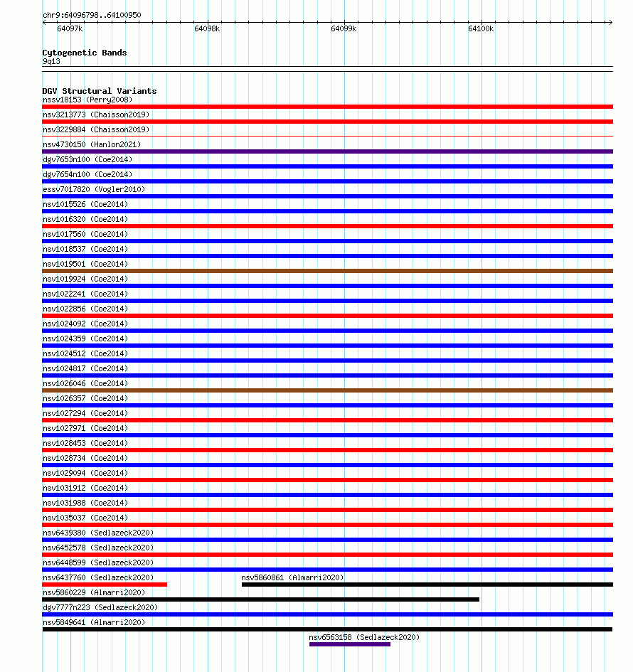Click the left arrow on the coordinate ruler
This screenshot has width=633, height=672.
(x=45, y=22)
